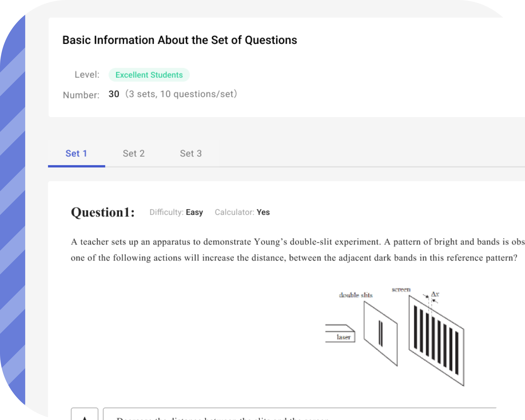This screenshot has width=525, height=420.
Task: Switch to the Set 3 tab
Action: 191,153
